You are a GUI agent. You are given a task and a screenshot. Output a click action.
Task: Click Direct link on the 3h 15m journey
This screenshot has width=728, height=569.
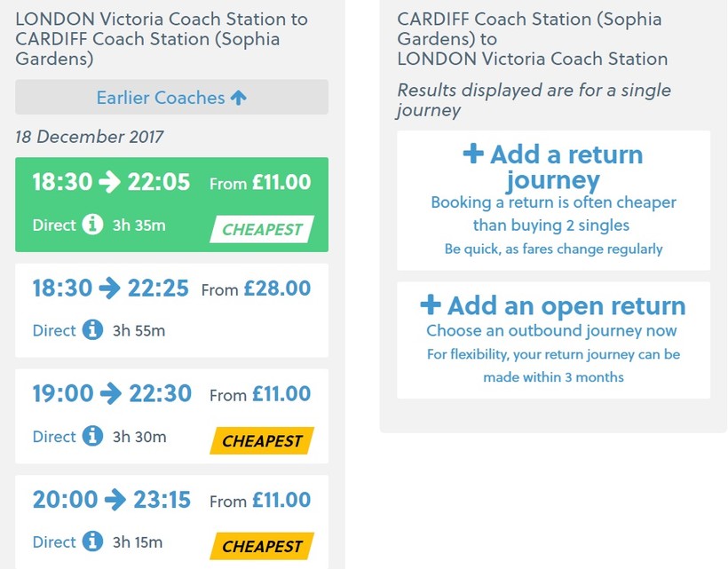point(54,542)
